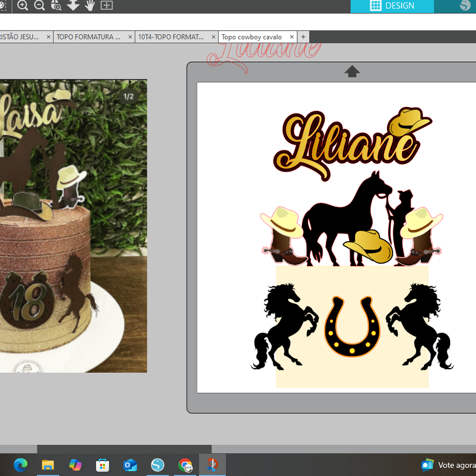Viewport: 476px width, 476px height.
Task: Select the Pan hand tool
Action: tap(90, 5)
